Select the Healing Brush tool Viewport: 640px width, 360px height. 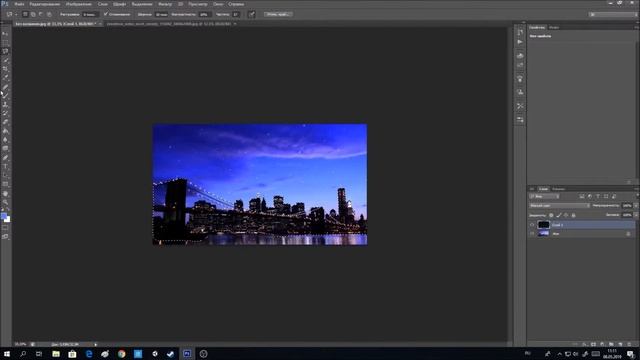tap(5, 87)
